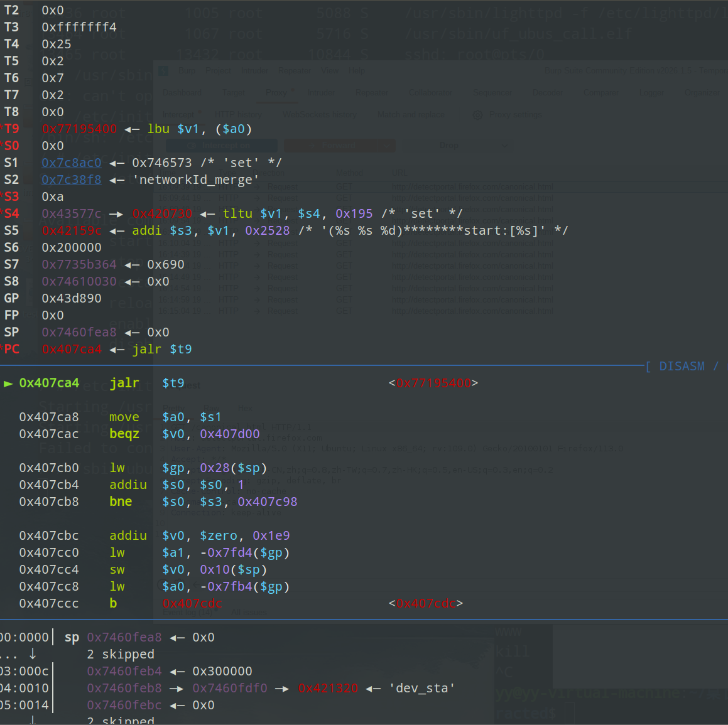Click the underlined address 0x7c8ac0
Viewport: 728px width, 725px height.
coord(71,163)
